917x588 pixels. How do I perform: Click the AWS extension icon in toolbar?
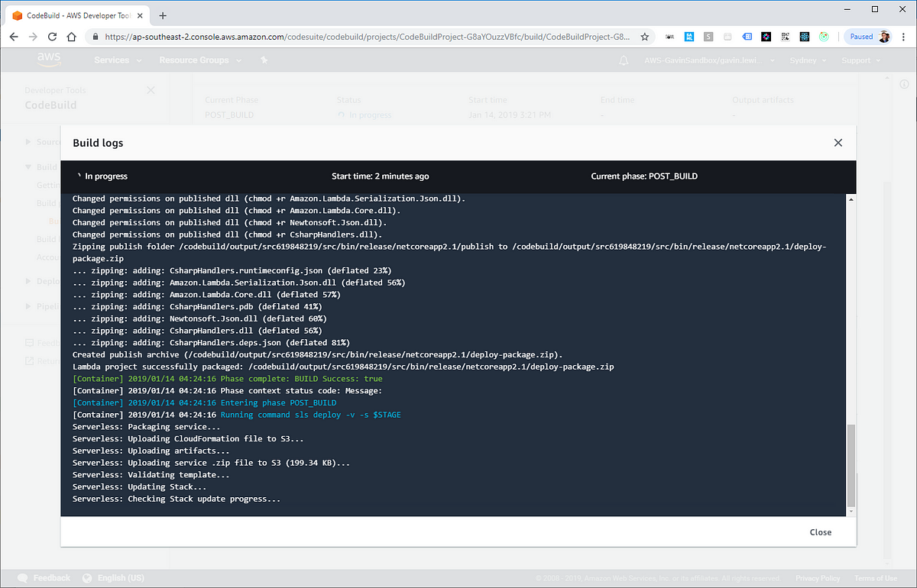(x=670, y=37)
